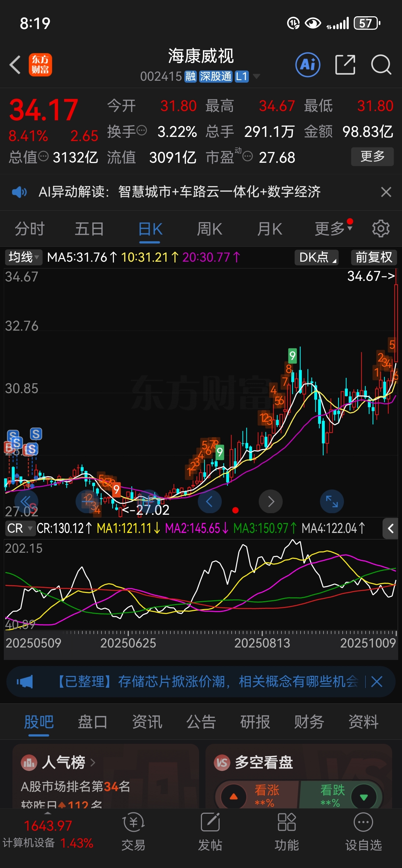402x868 pixels.
Task: Open the 设自选 watchlist option
Action: click(x=363, y=831)
